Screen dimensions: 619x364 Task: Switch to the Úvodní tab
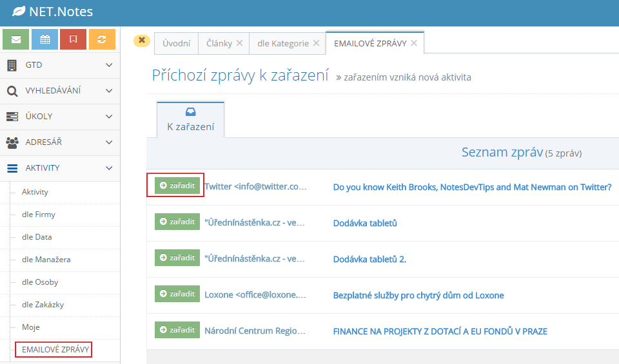click(176, 43)
